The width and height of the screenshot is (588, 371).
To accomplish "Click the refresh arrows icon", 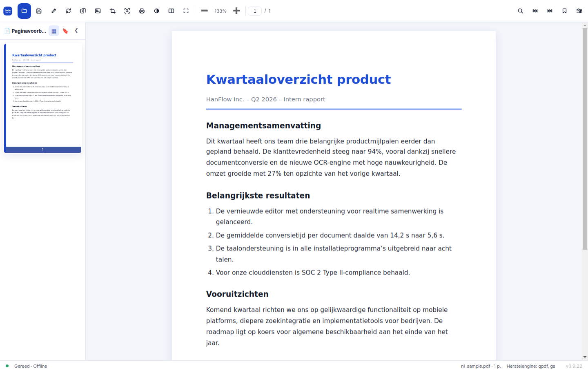I will 68,11.
